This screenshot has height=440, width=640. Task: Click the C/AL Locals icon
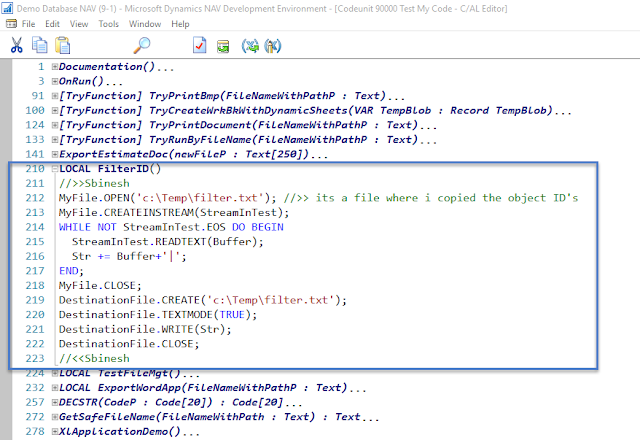273,46
